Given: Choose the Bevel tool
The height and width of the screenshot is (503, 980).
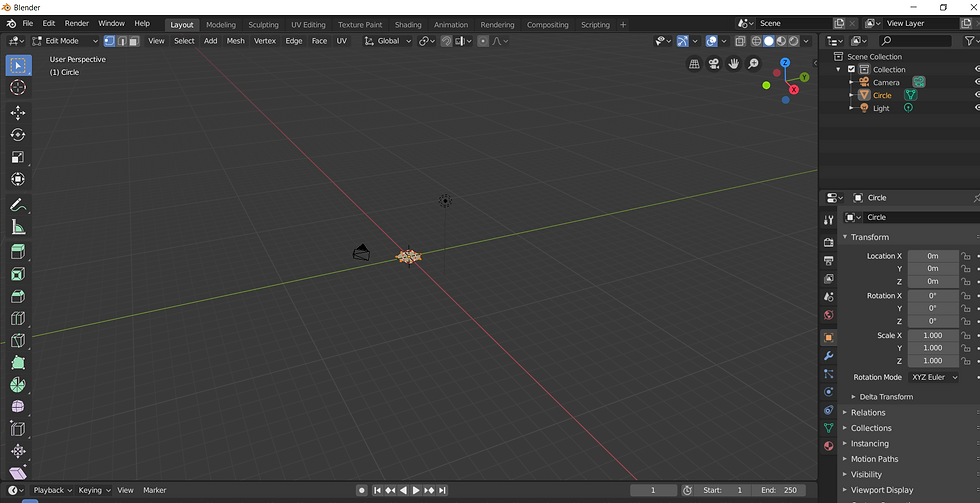Looking at the screenshot, I should [18, 296].
